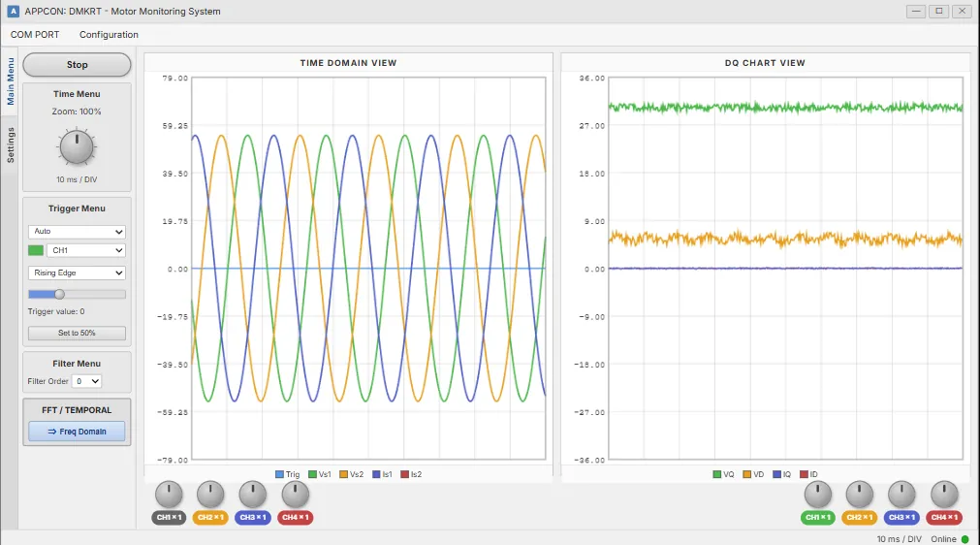Click the VD legend entry
980x545 pixels.
754,474
